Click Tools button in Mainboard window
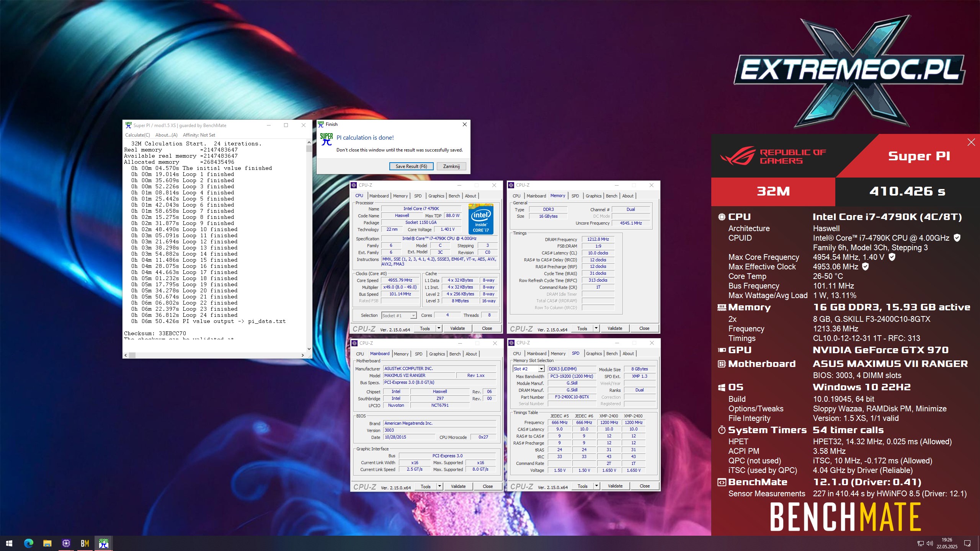 [426, 486]
